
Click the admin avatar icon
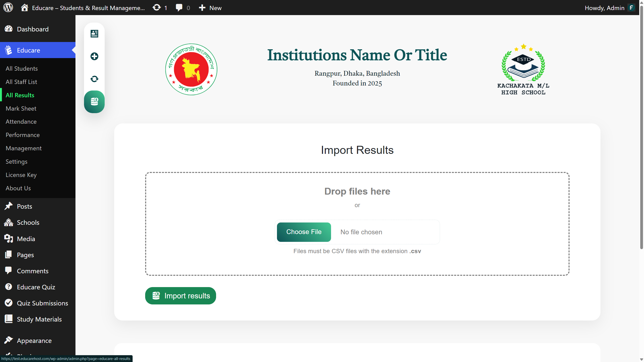tap(631, 8)
